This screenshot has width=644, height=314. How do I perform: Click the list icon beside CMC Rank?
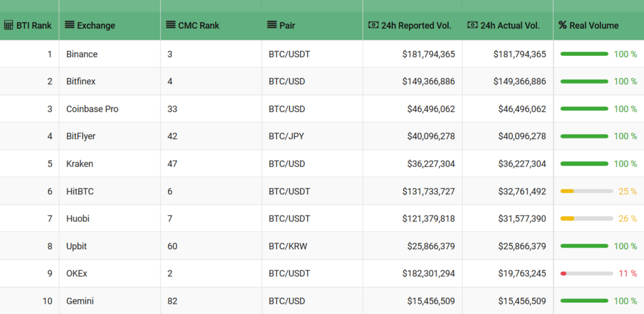(171, 25)
